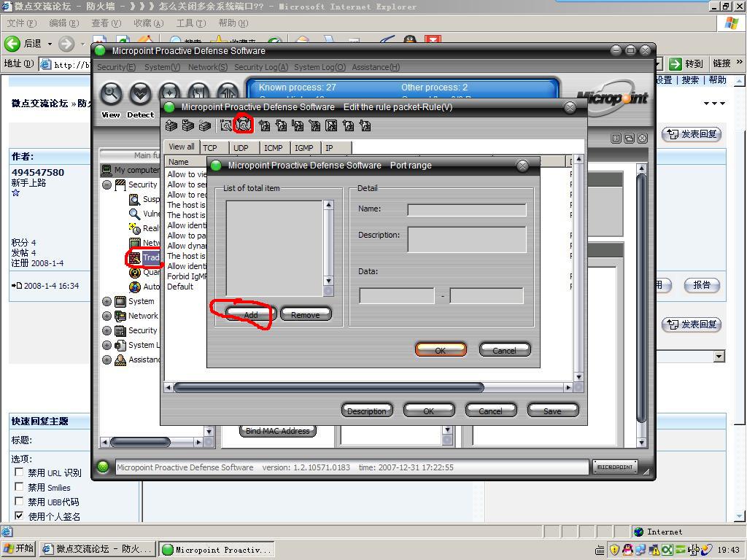Click the 报告 button on forum page
Viewport: 747px width, 560px height.
pyautogui.click(x=702, y=285)
